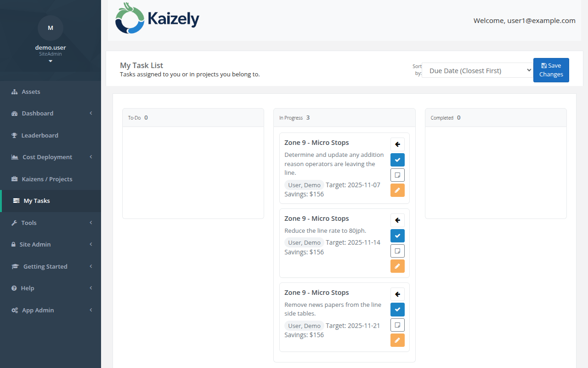The height and width of the screenshot is (368, 588).
Task: Edit the first Zone 9 task with pencil icon
Action: point(397,190)
